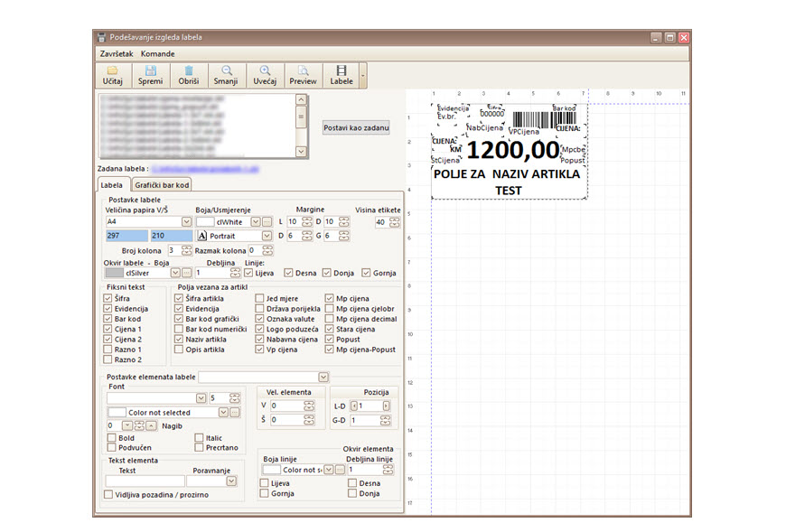Open the Komande menu
The height and width of the screenshot is (532, 786).
coord(157,53)
